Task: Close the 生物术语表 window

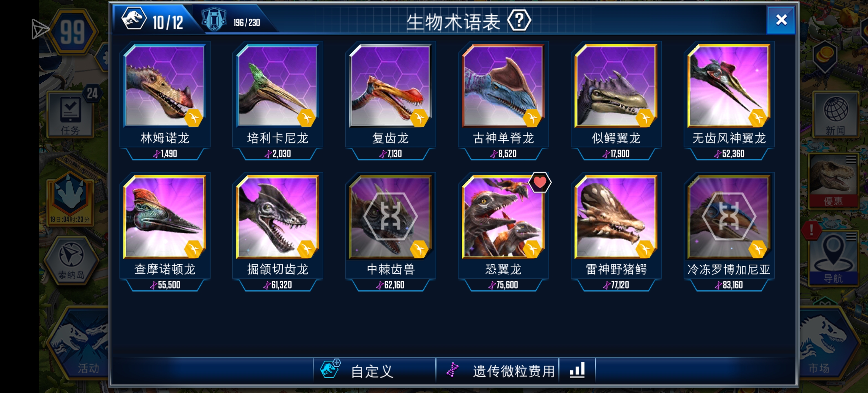Action: click(781, 20)
